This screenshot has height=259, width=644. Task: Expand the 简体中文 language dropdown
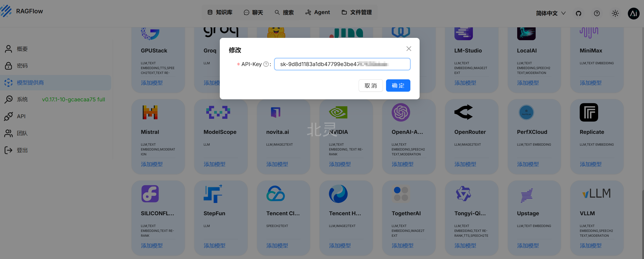click(551, 13)
